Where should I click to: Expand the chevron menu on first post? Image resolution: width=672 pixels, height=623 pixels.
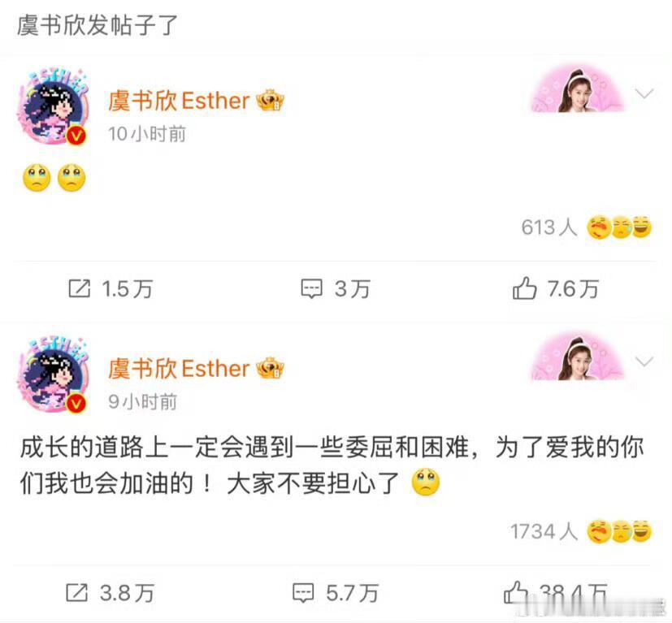click(644, 93)
